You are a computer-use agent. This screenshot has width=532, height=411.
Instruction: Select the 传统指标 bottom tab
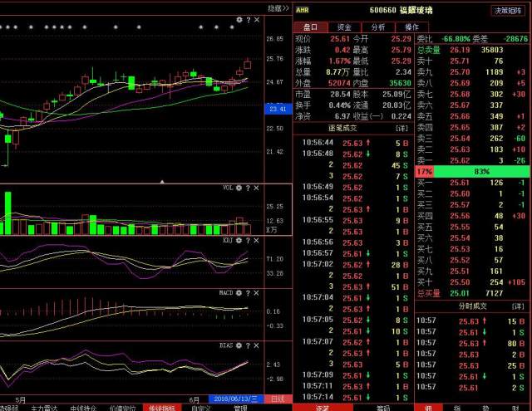coord(162,408)
